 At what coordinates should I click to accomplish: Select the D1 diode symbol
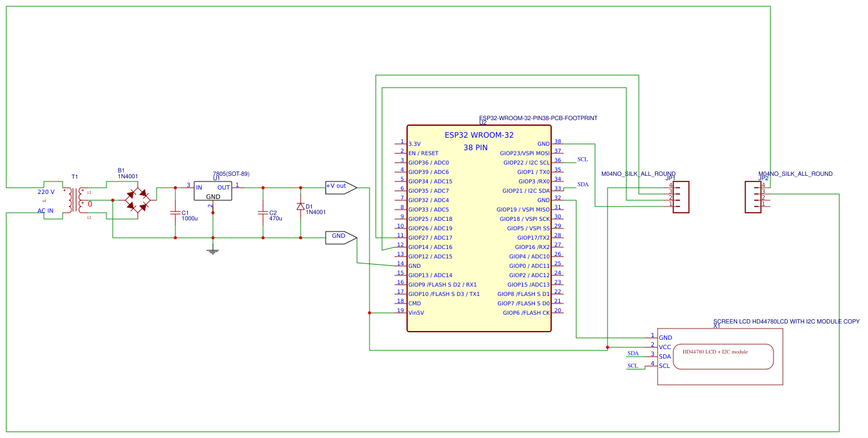(x=301, y=206)
